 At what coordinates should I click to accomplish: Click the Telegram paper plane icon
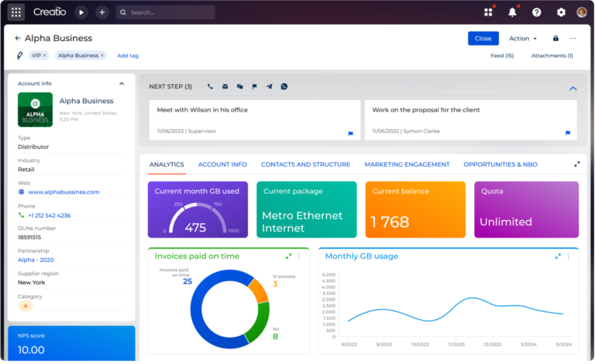pos(270,87)
